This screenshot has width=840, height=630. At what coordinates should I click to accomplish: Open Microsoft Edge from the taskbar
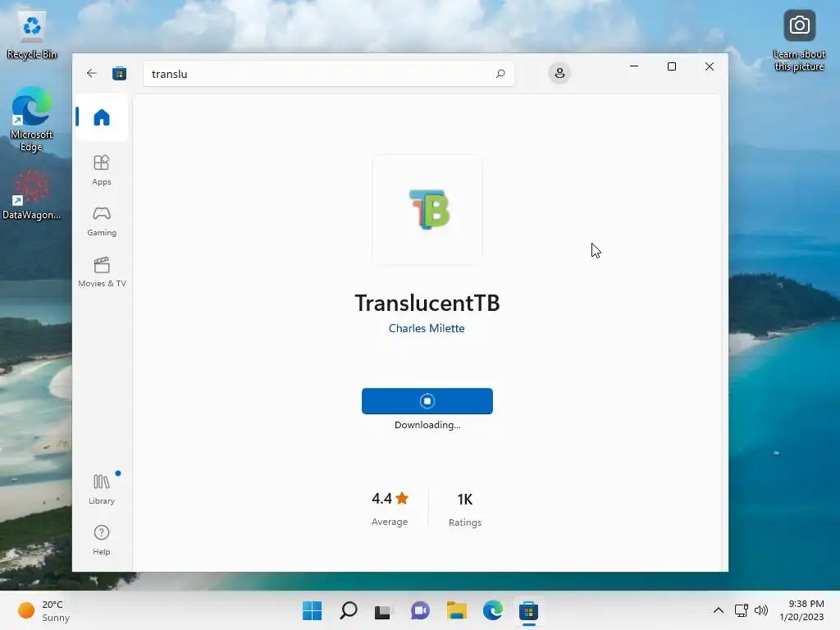click(x=492, y=610)
